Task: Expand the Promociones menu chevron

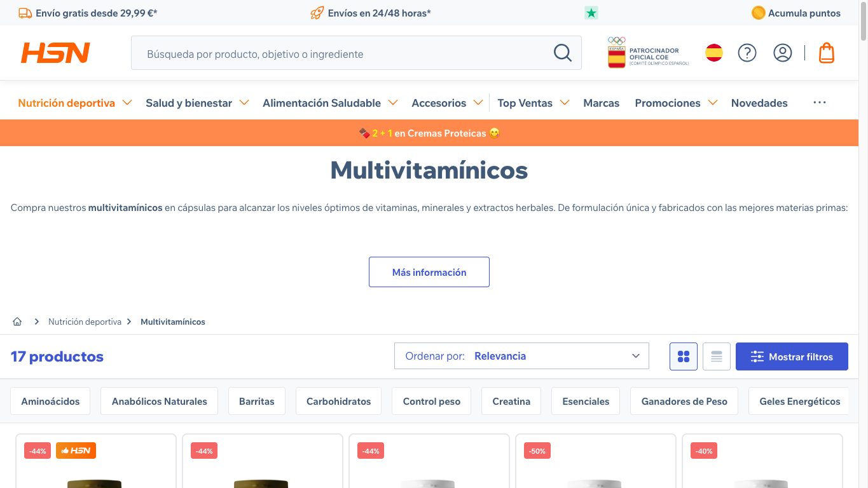Action: pos(713,102)
